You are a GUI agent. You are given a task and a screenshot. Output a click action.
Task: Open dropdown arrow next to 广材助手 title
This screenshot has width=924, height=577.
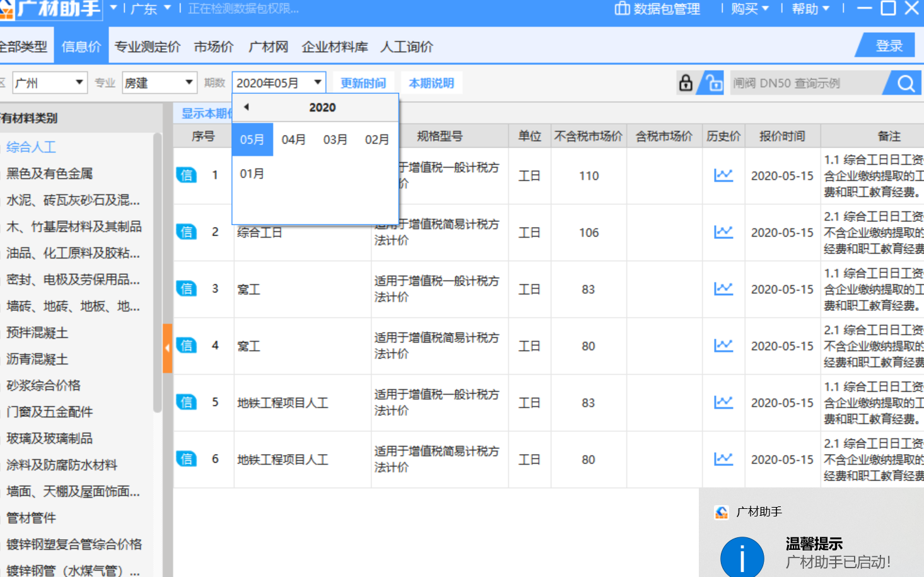114,8
